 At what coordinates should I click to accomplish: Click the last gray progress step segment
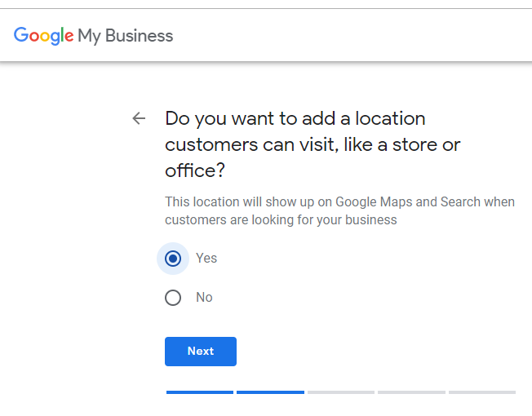point(482,392)
